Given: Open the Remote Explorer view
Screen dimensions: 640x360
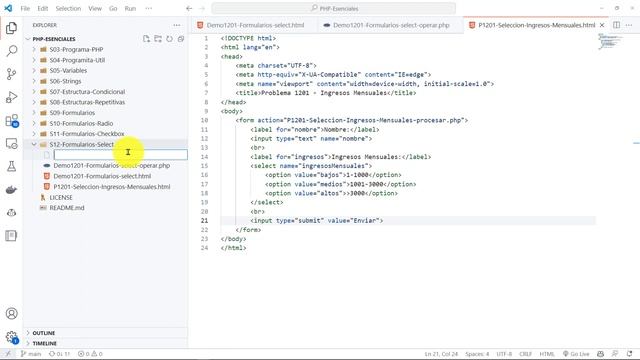Looking at the screenshot, I should pos(11,144).
